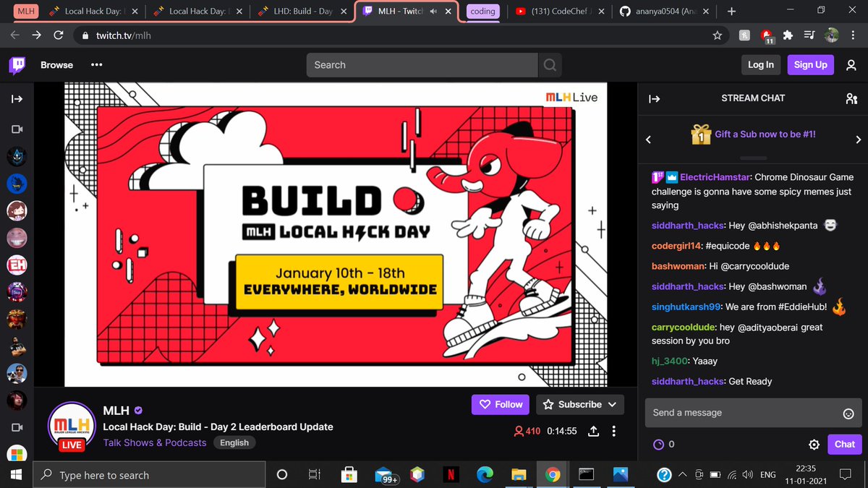Switch to LHD: Build - Day tab
868x488 pixels.
pos(302,12)
